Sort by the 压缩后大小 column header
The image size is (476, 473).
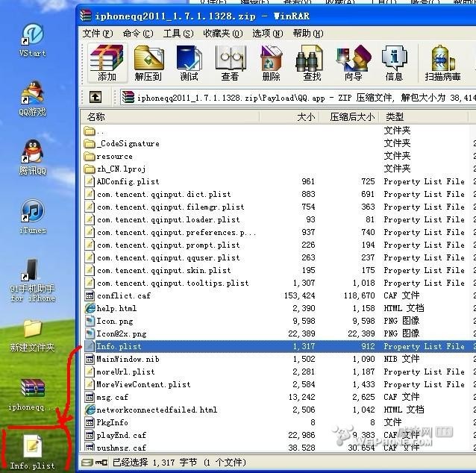coord(349,117)
